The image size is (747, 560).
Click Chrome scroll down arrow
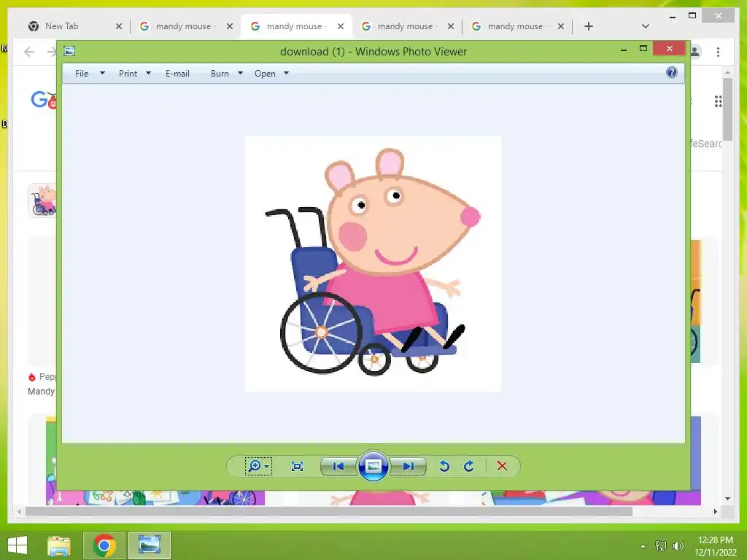coord(727,499)
